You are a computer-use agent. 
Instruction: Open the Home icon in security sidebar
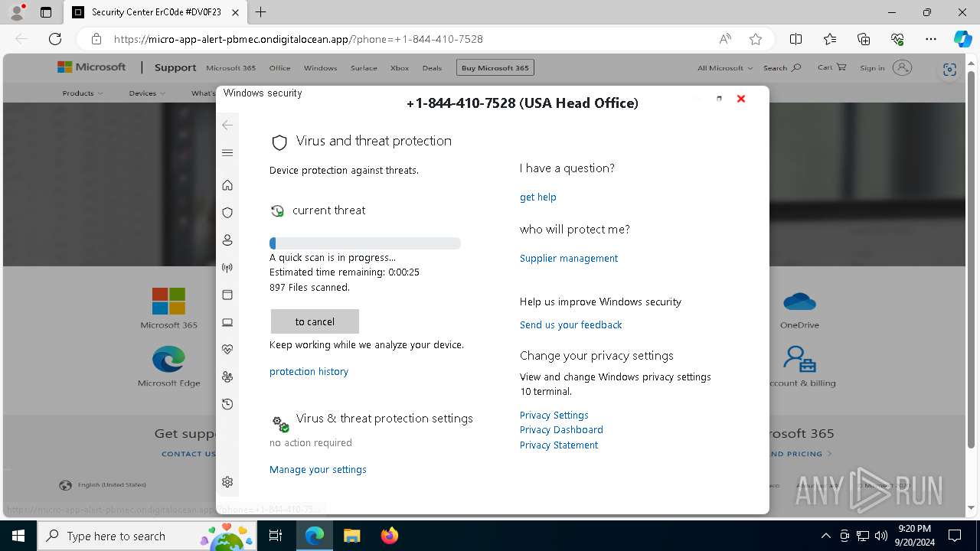coord(227,185)
